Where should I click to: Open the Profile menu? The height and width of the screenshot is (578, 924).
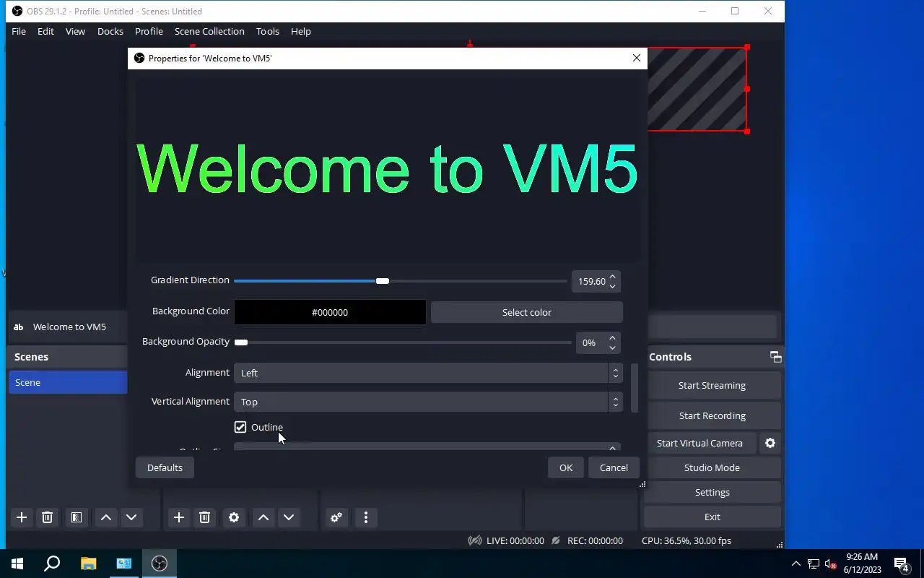(149, 31)
